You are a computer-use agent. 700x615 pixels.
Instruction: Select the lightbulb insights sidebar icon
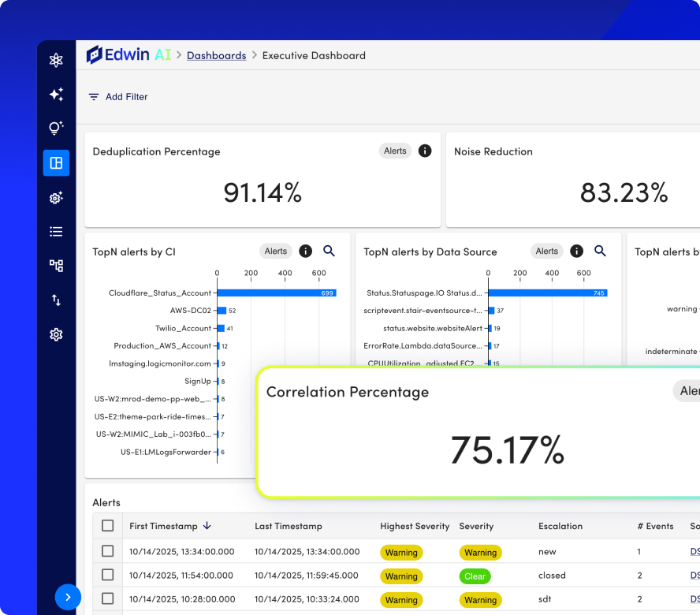click(56, 129)
